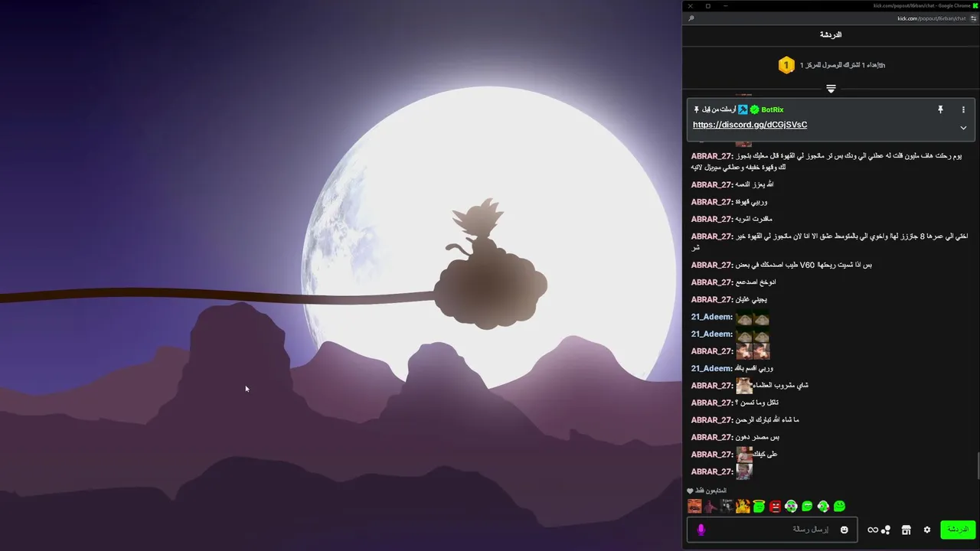Viewport: 980px width, 551px height.
Task: Click the purple microphone icon in message box
Action: click(701, 530)
